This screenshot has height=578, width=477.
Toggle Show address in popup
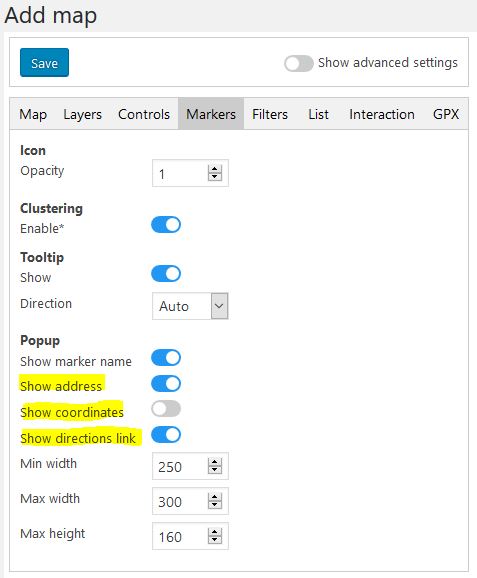pyautogui.click(x=166, y=383)
